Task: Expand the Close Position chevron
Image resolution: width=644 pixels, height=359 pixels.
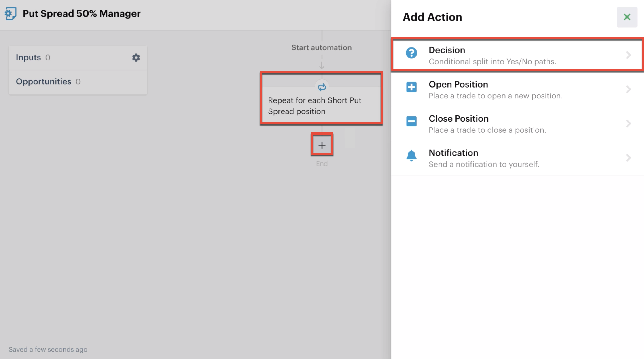Action: click(x=629, y=124)
